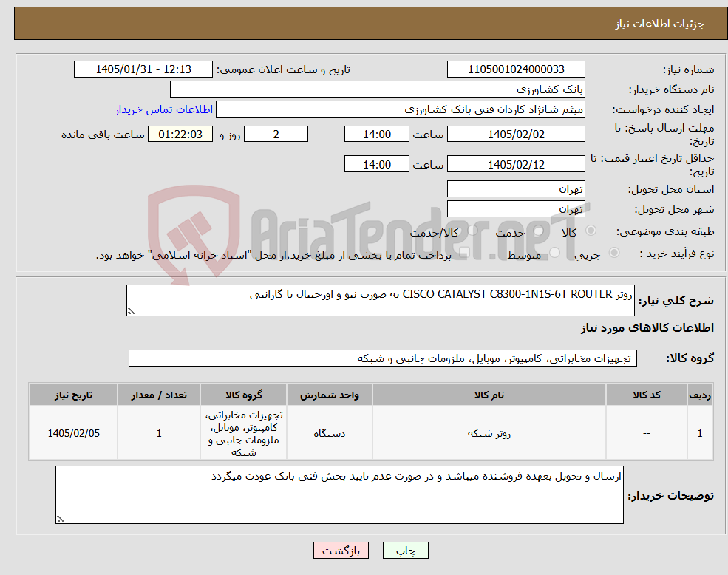
Task: Click the کد کالا column header
Action: click(x=646, y=395)
